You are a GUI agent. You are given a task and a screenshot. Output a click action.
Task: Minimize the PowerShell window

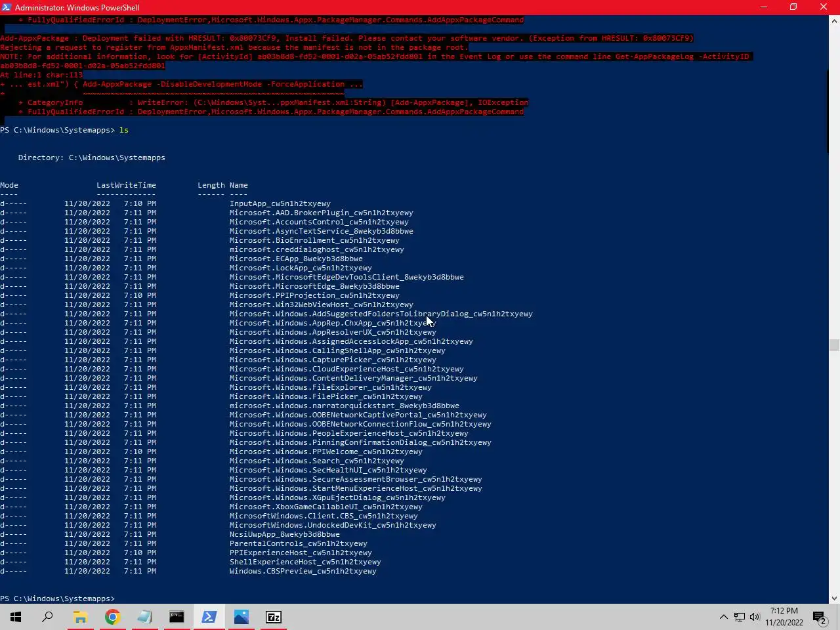coord(763,7)
